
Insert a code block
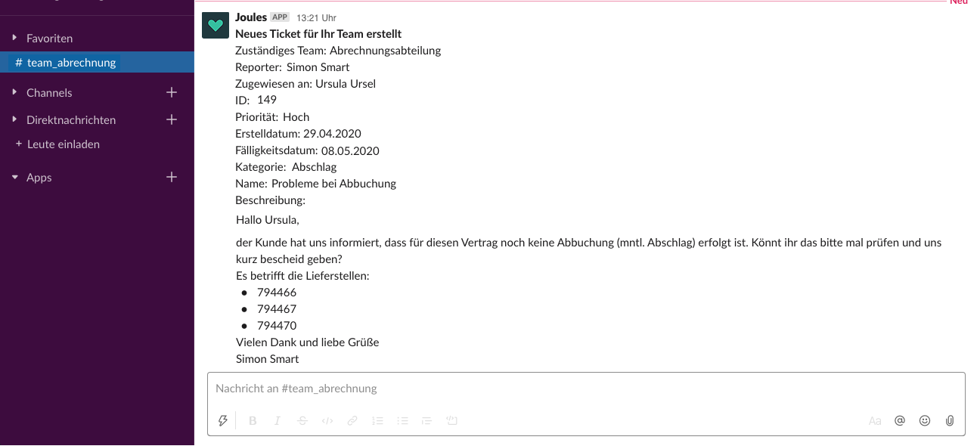tap(452, 421)
